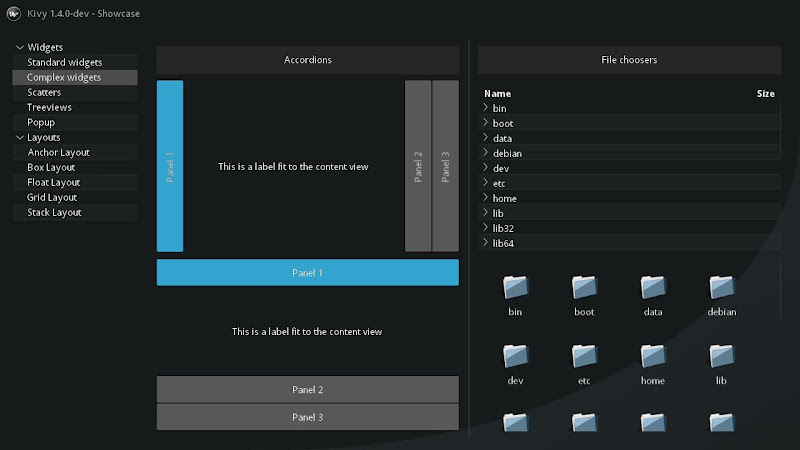Click the Kivy logo in the title
This screenshot has height=450, width=800.
14,13
